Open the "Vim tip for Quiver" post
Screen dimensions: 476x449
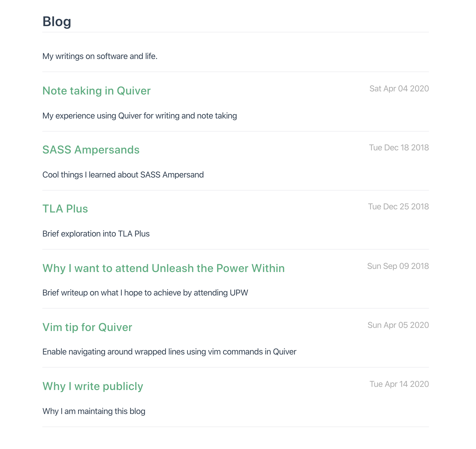87,327
